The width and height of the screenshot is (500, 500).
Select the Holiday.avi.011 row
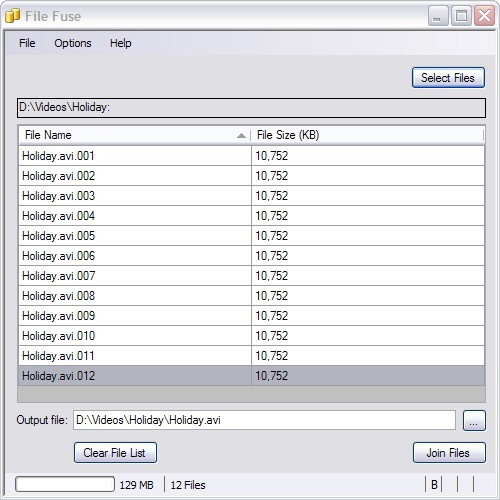pyautogui.click(x=251, y=356)
